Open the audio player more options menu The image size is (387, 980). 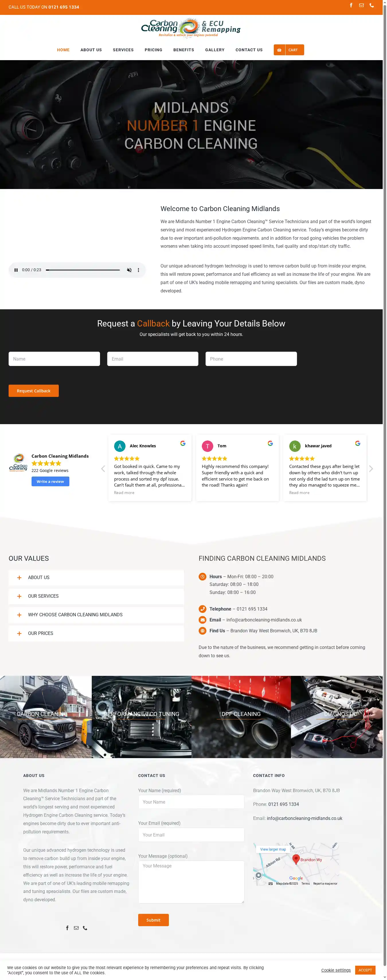point(138,270)
